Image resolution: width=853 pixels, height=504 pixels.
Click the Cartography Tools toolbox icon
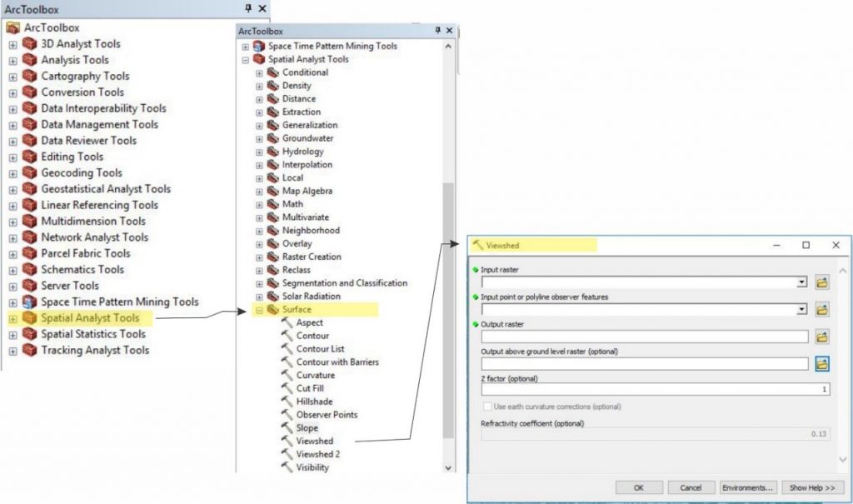[x=29, y=76]
